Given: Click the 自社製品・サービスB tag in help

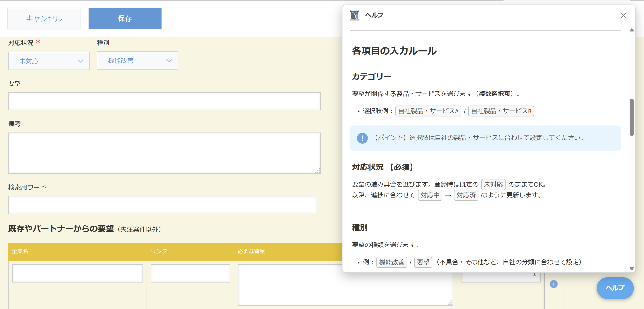Looking at the screenshot, I should coord(501,111).
